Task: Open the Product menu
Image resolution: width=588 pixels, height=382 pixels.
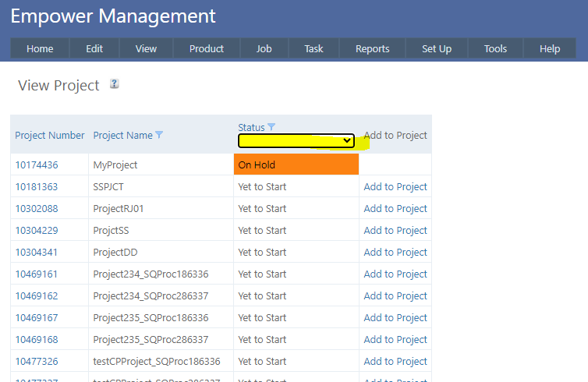Action: 207,48
